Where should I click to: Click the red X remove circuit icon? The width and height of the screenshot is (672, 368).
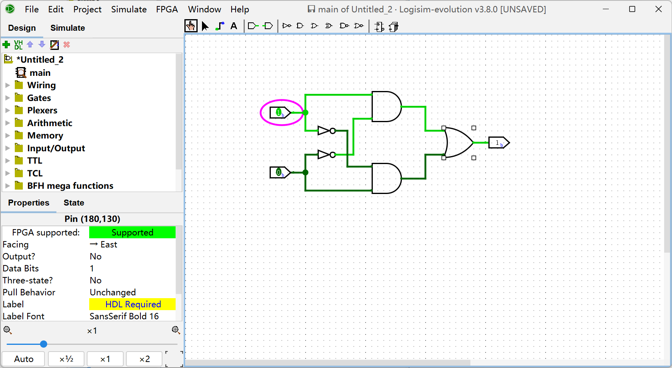pyautogui.click(x=66, y=45)
